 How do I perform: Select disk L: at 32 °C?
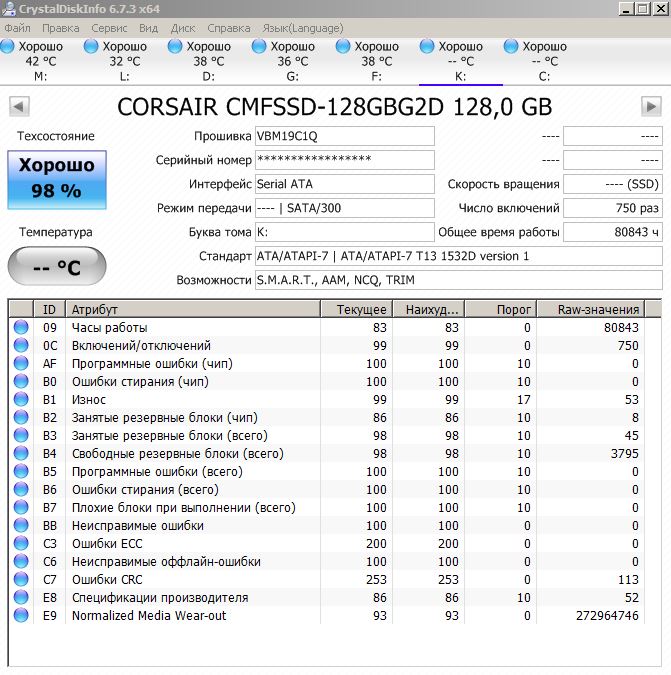point(124,61)
